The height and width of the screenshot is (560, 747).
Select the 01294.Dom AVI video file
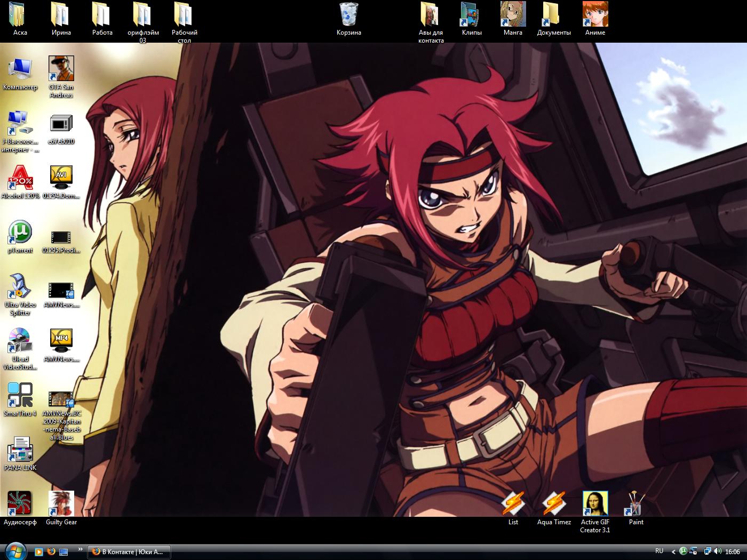pyautogui.click(x=61, y=182)
